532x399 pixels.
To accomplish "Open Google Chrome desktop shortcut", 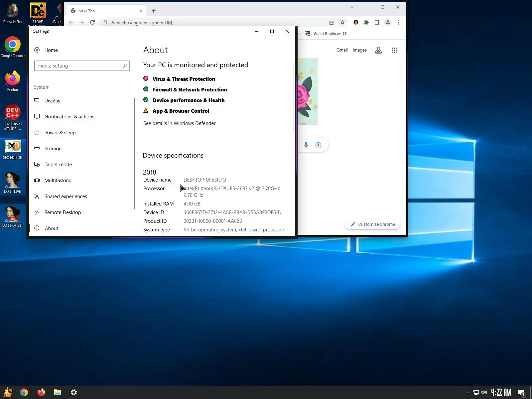I will [12, 47].
